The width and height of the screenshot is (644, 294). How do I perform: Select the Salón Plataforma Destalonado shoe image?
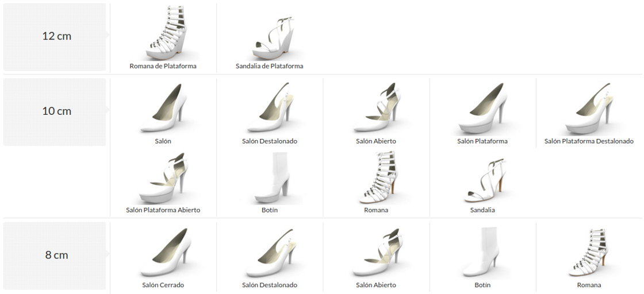tap(589, 109)
